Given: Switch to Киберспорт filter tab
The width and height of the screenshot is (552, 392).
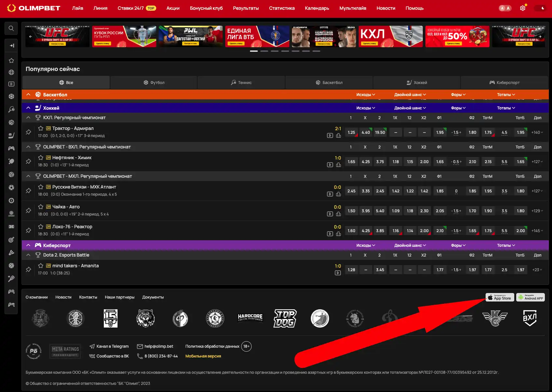Looking at the screenshot, I should [504, 83].
